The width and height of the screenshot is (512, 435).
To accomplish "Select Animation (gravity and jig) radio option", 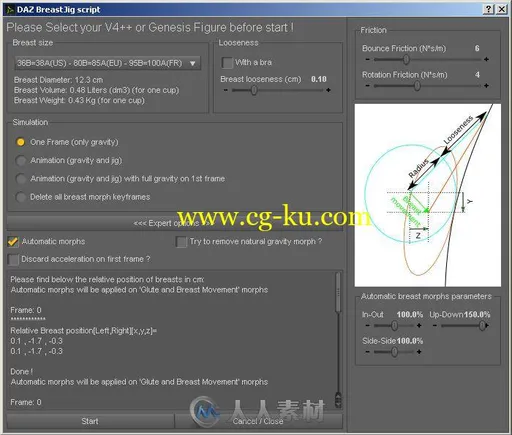I will point(21,160).
